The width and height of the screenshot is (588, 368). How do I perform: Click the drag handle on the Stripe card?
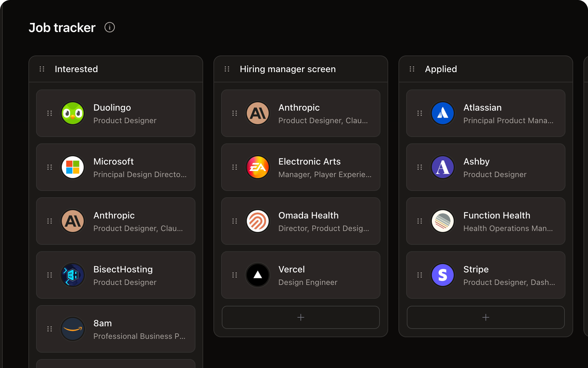click(x=420, y=275)
